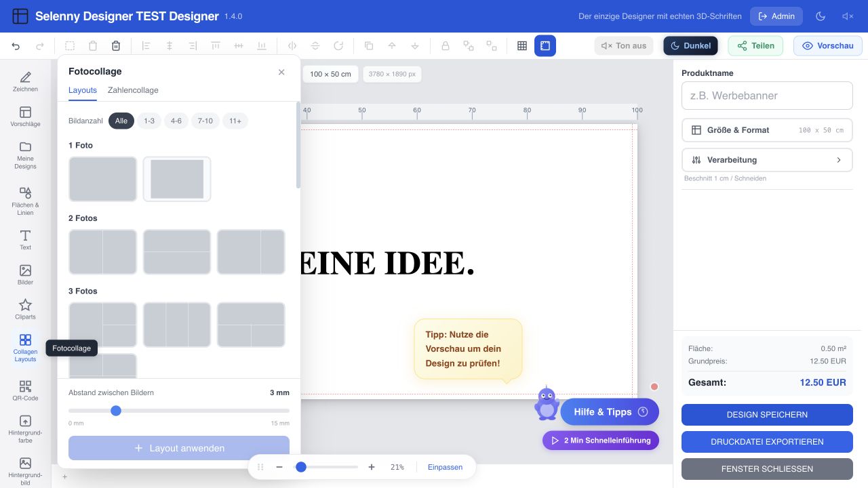This screenshot has width=868, height=488.
Task: Open the Cliparts panel
Action: click(x=25, y=309)
